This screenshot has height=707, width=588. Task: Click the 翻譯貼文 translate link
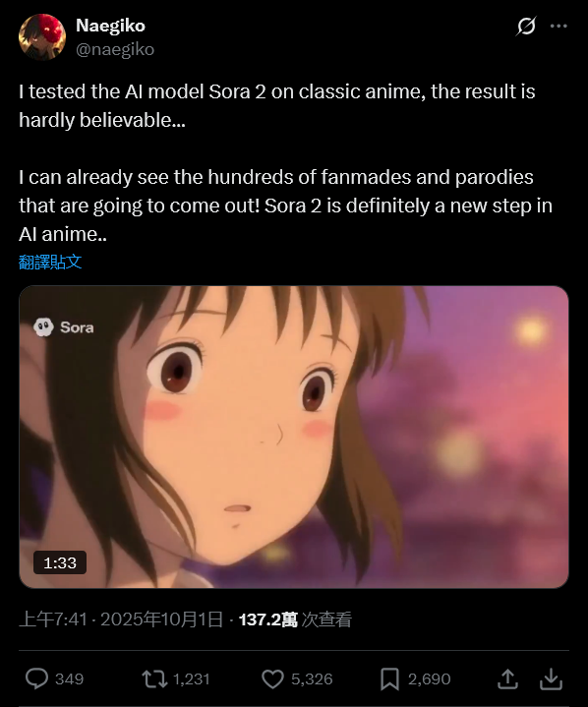50,262
